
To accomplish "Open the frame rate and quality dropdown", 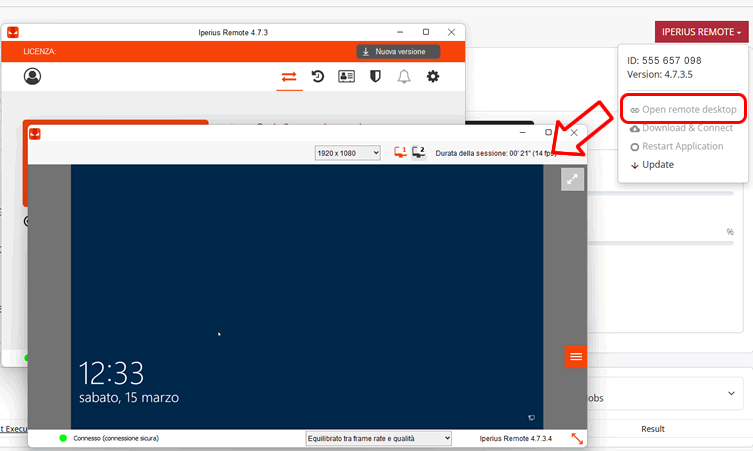I will tap(378, 439).
